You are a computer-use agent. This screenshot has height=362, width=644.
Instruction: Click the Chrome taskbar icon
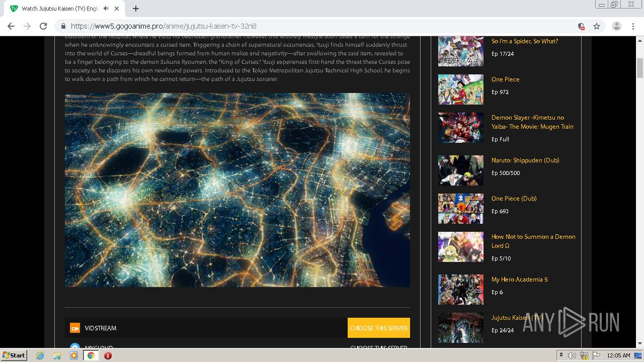pos(91,355)
